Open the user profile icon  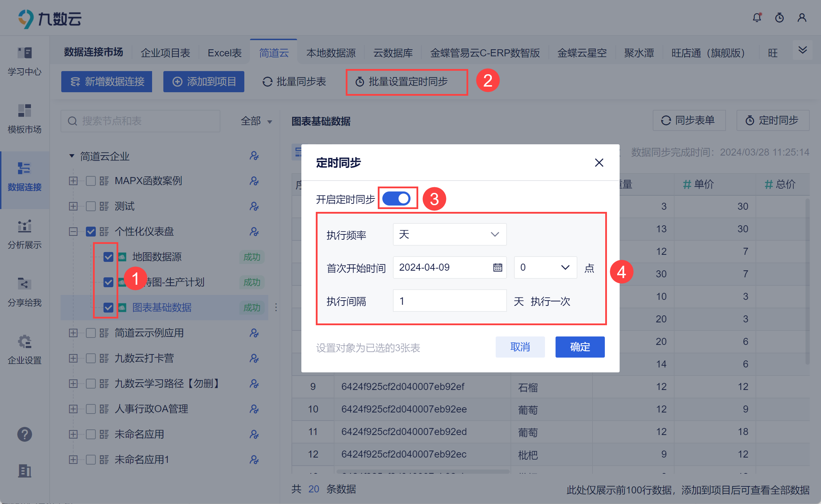[x=802, y=18]
